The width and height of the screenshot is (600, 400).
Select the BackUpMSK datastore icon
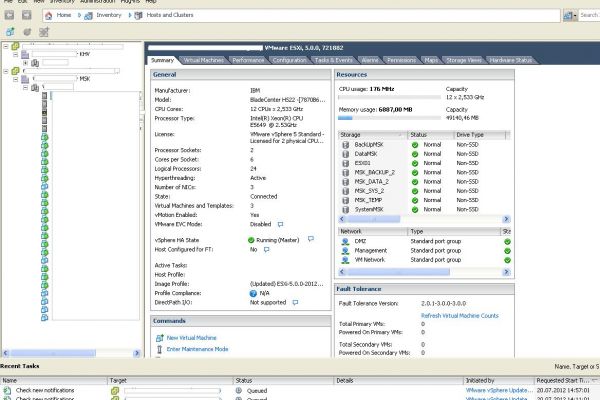pos(346,145)
